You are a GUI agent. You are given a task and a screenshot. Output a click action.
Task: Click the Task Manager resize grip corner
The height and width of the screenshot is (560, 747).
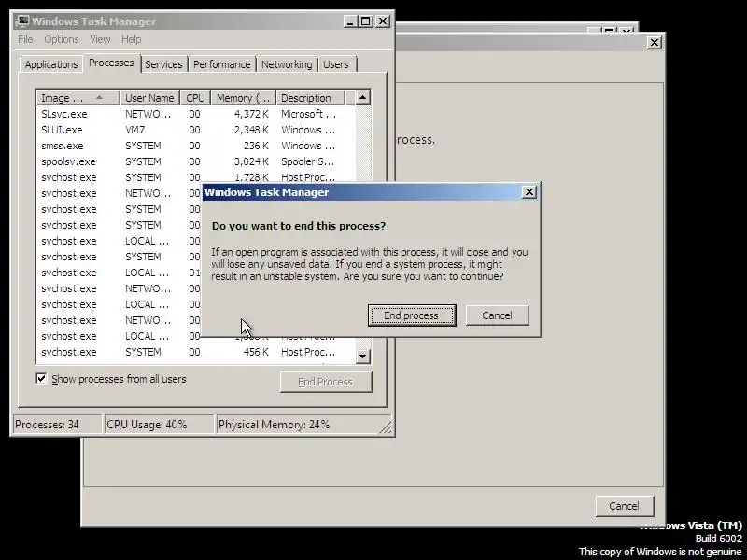tap(386, 427)
